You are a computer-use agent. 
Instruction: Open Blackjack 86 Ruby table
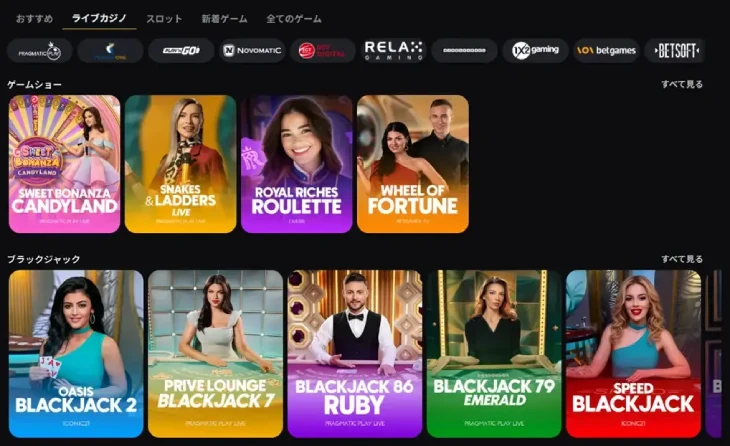click(355, 354)
